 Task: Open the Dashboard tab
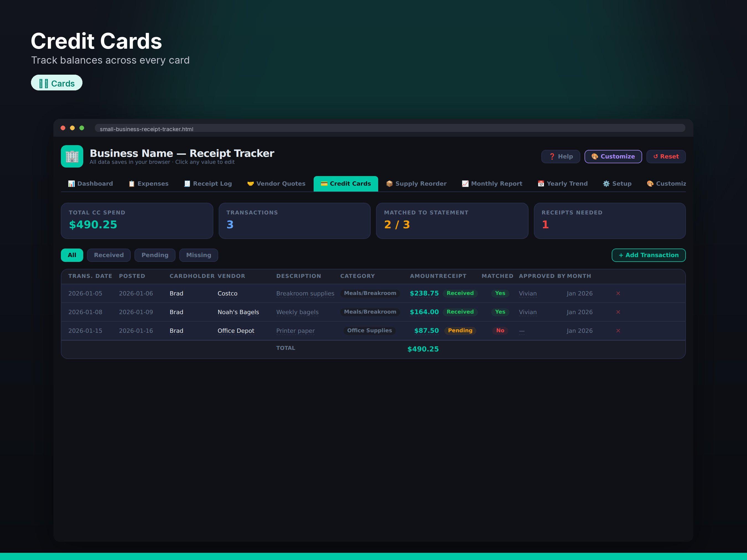(x=90, y=184)
